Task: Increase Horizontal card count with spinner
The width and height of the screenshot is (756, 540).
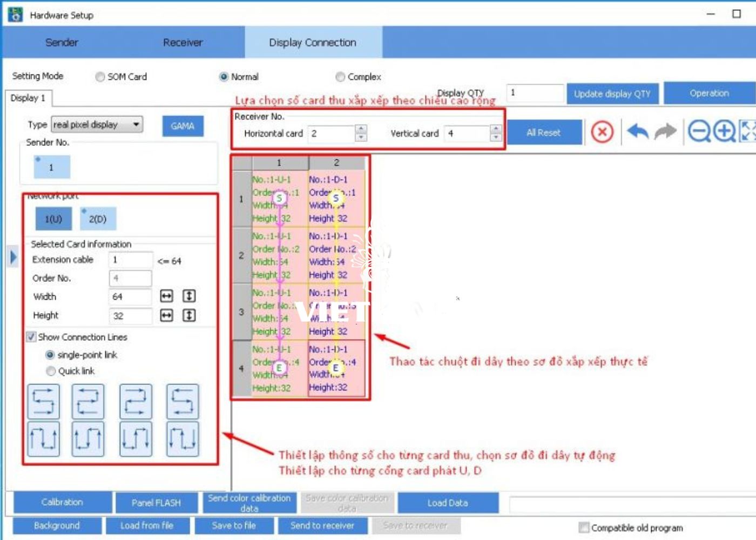Action: 361,129
